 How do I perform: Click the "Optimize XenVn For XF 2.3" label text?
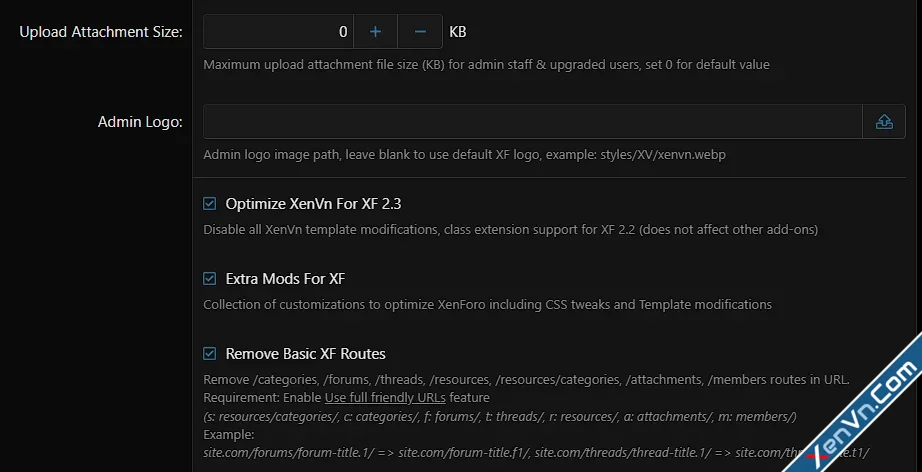point(313,204)
